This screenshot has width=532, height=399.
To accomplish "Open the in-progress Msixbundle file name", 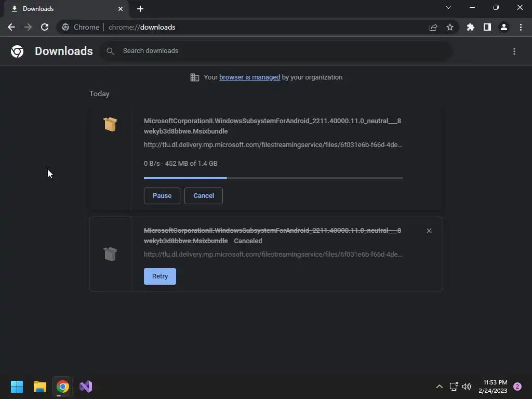I will pyautogui.click(x=272, y=126).
